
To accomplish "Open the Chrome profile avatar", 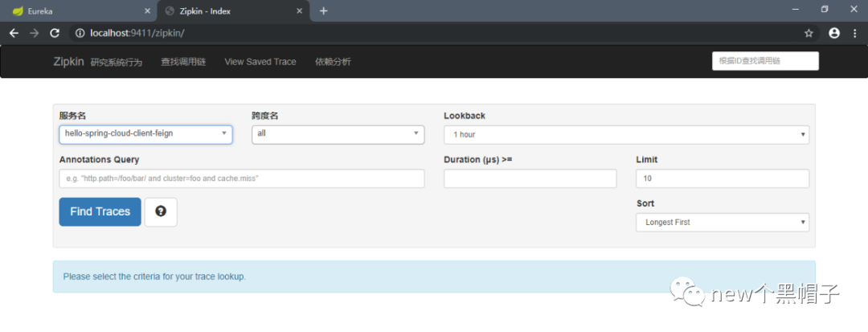I will [834, 33].
